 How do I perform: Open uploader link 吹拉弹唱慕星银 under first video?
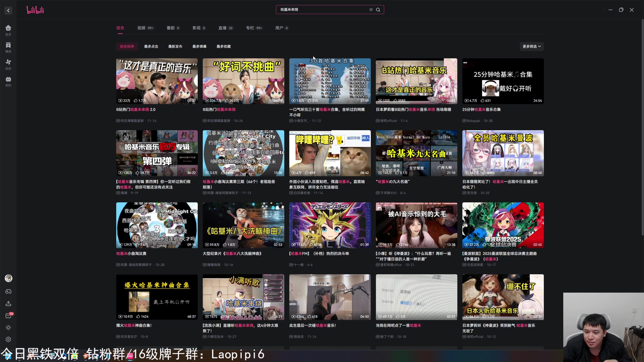132,121
